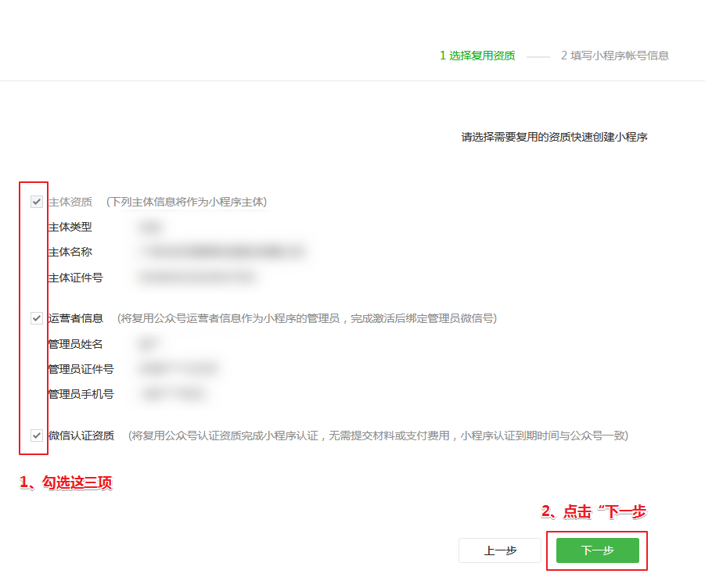The height and width of the screenshot is (588, 705).
Task: Click the heading 请选择需要复用的资质快速创建小程序
Action: [554, 138]
